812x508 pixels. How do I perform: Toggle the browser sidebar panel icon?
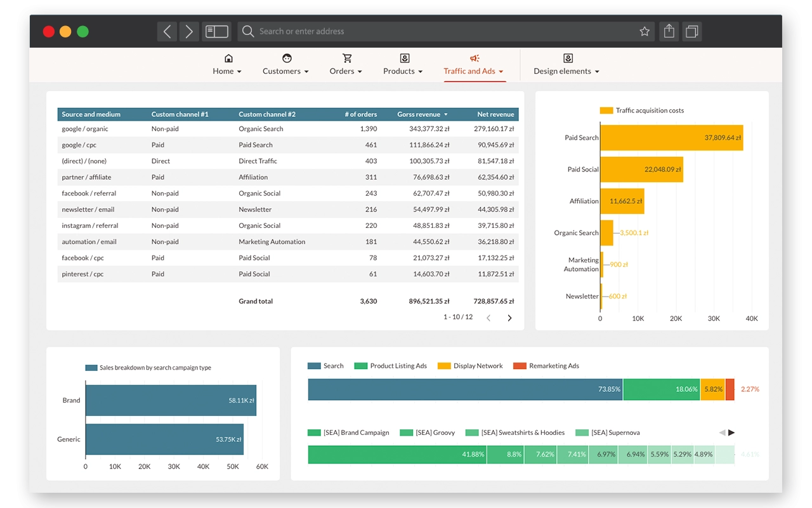tap(216, 31)
